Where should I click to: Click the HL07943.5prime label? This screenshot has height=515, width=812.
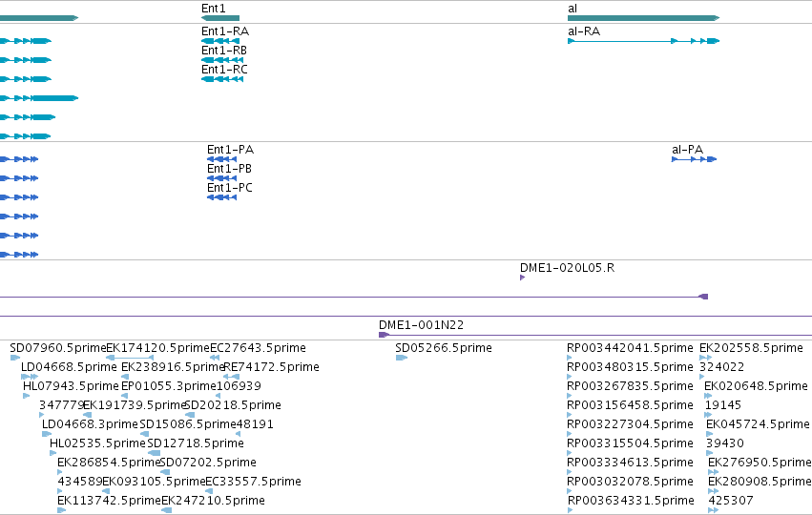(x=71, y=386)
